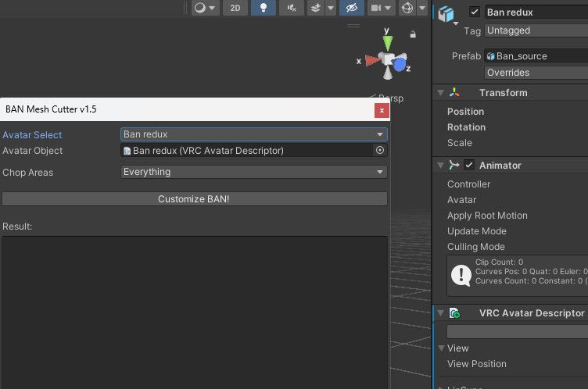The image size is (588, 389).
Task: Click the Ban_source prefab field
Action: 536,56
